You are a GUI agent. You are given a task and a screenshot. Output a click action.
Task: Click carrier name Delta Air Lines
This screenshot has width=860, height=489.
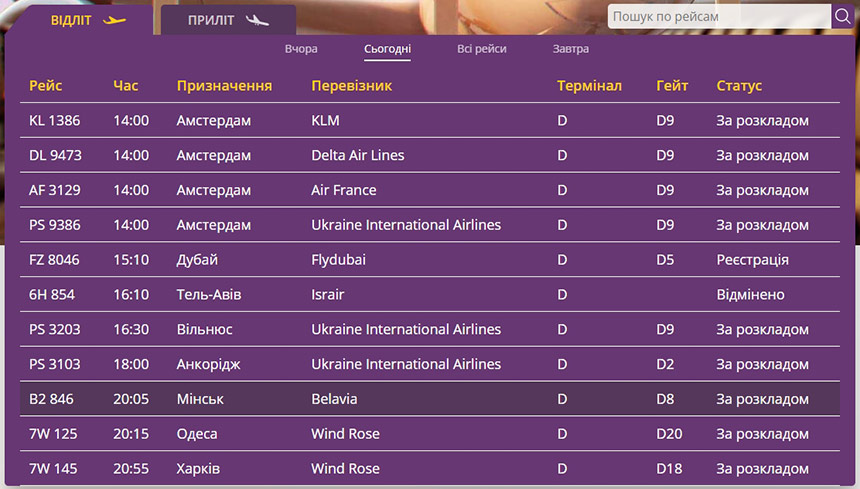[x=358, y=155]
